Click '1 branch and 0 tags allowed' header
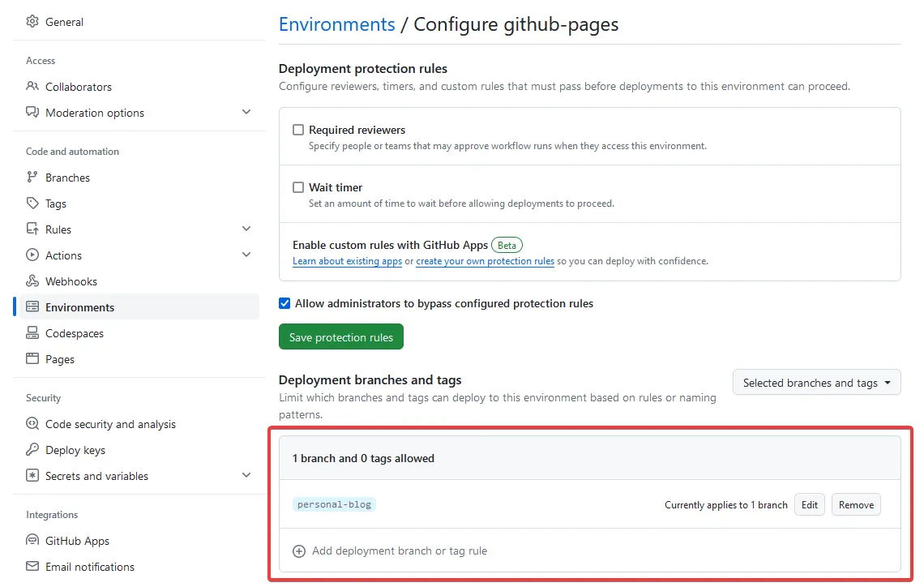 [364, 458]
